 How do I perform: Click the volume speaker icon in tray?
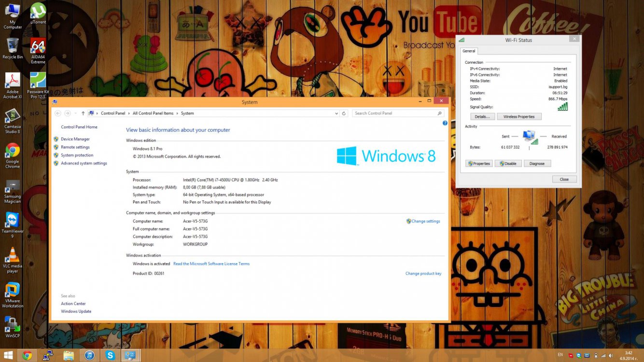(611, 355)
